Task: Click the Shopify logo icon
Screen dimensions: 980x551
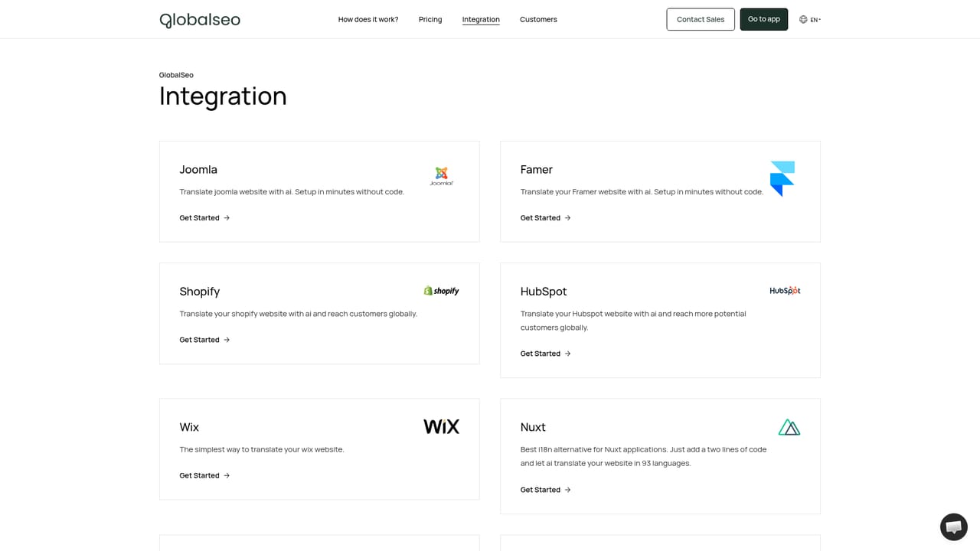Action: [442, 291]
